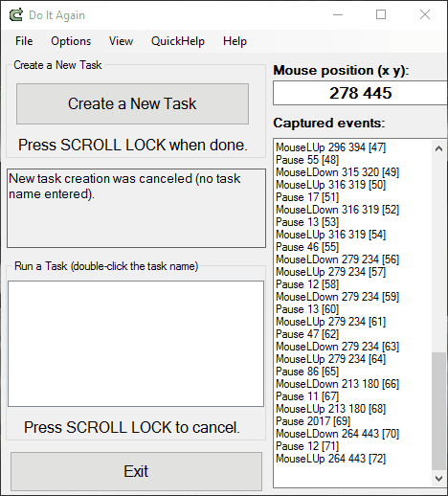Select the MouseLUp 296 394 [47] event

tap(330, 147)
